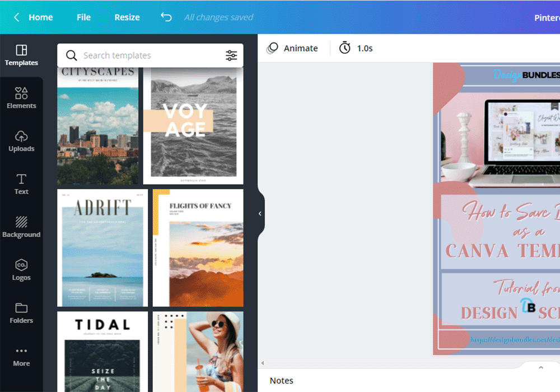Show More sidebar options

click(21, 357)
